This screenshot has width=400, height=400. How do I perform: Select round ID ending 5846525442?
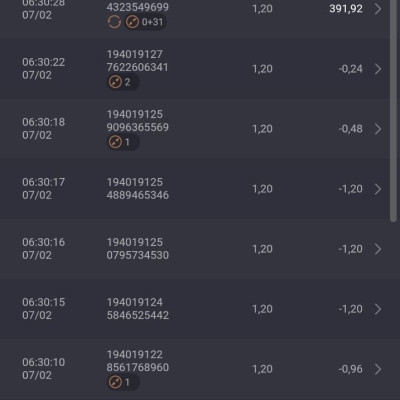pyautogui.click(x=138, y=309)
